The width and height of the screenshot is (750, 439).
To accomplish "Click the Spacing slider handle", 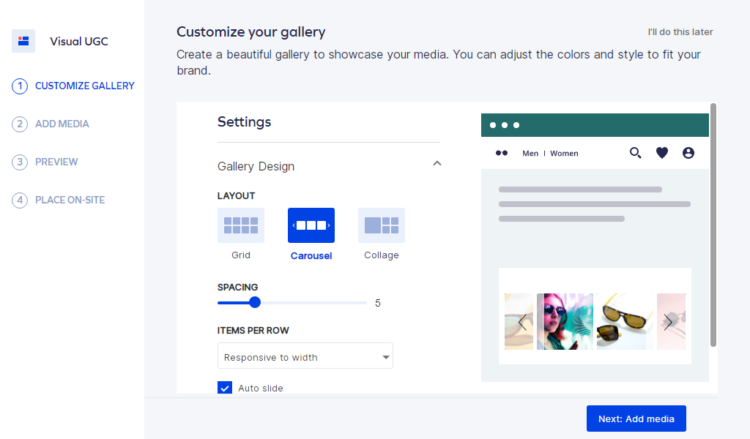I will [x=255, y=302].
